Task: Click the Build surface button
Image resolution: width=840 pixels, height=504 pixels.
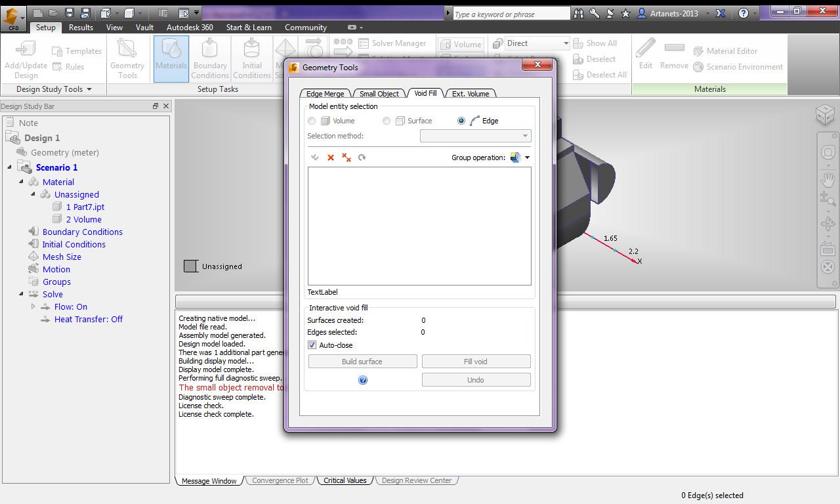Action: 362,362
